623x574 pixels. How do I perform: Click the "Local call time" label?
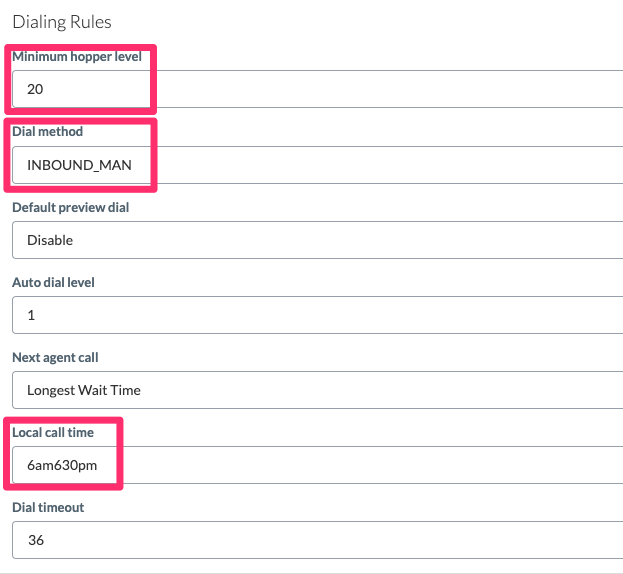click(x=53, y=432)
